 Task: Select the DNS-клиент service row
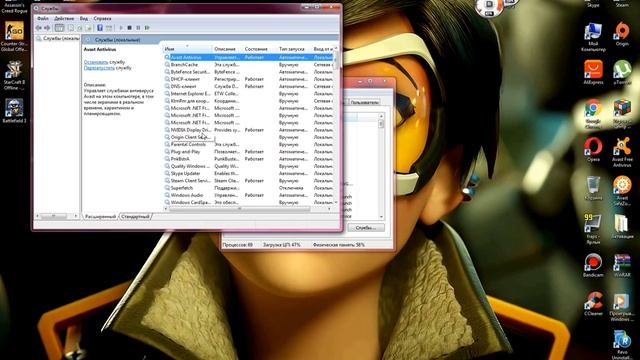[x=249, y=87]
